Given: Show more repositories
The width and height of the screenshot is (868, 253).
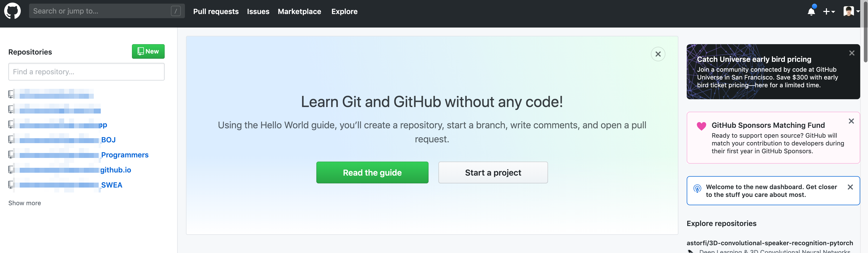Looking at the screenshot, I should pyautogui.click(x=25, y=203).
